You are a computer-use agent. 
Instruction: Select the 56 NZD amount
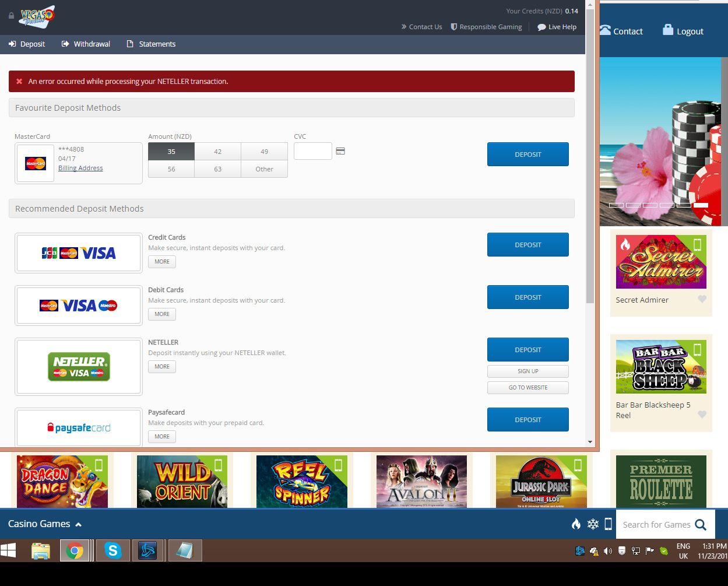(x=171, y=169)
